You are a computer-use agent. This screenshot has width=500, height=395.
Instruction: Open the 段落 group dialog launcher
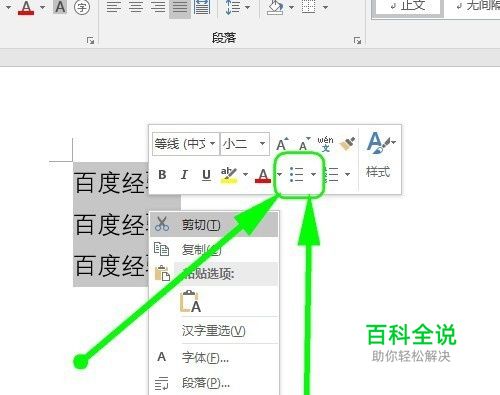point(357,41)
